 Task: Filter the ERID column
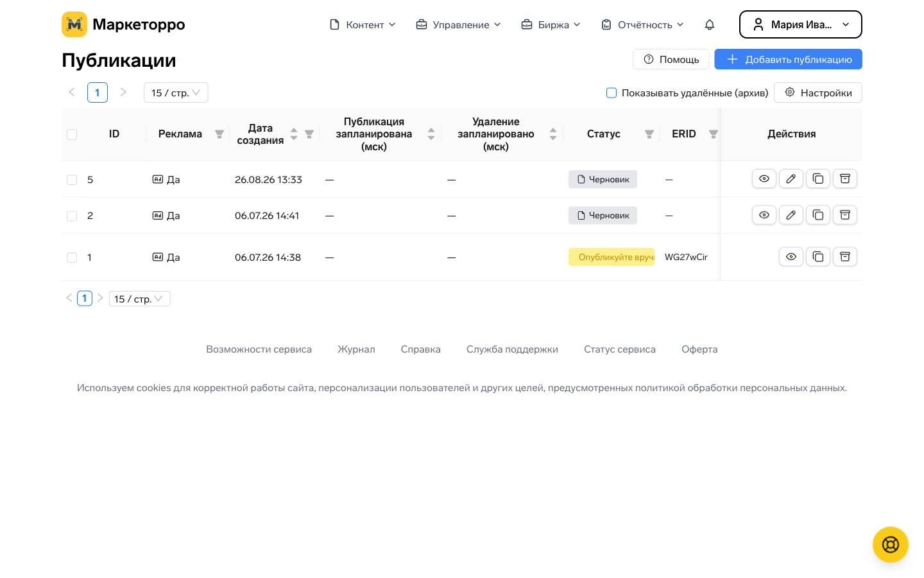714,134
